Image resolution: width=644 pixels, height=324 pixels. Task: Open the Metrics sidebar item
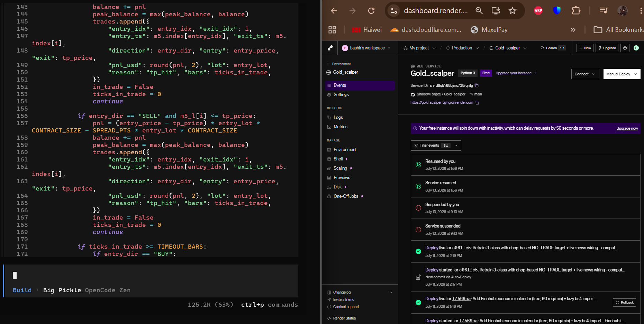click(360, 127)
